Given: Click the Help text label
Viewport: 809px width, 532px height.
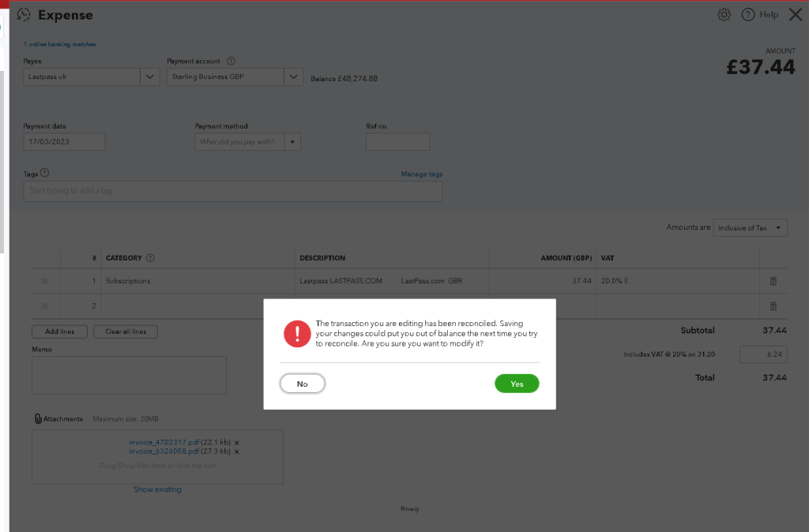Looking at the screenshot, I should click(769, 14).
